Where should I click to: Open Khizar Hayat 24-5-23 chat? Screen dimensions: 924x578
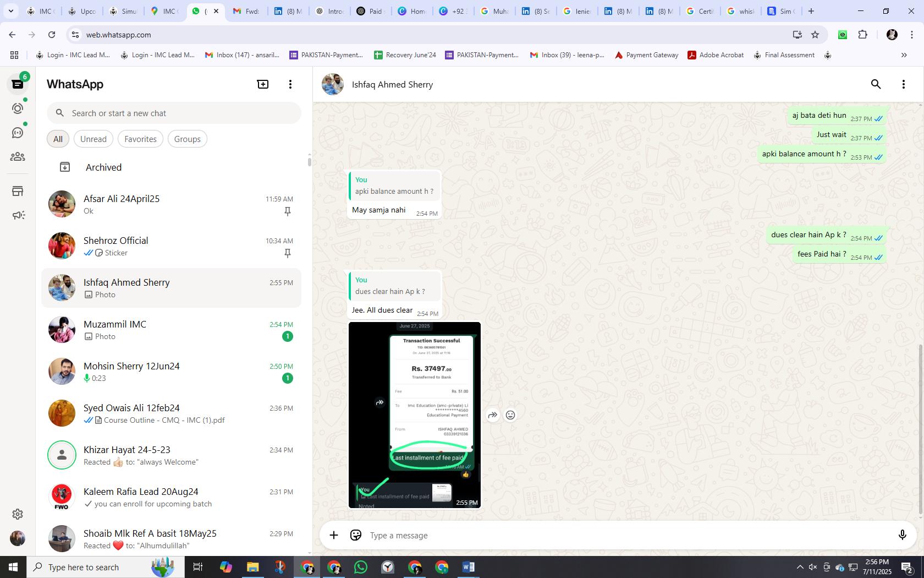(x=172, y=455)
